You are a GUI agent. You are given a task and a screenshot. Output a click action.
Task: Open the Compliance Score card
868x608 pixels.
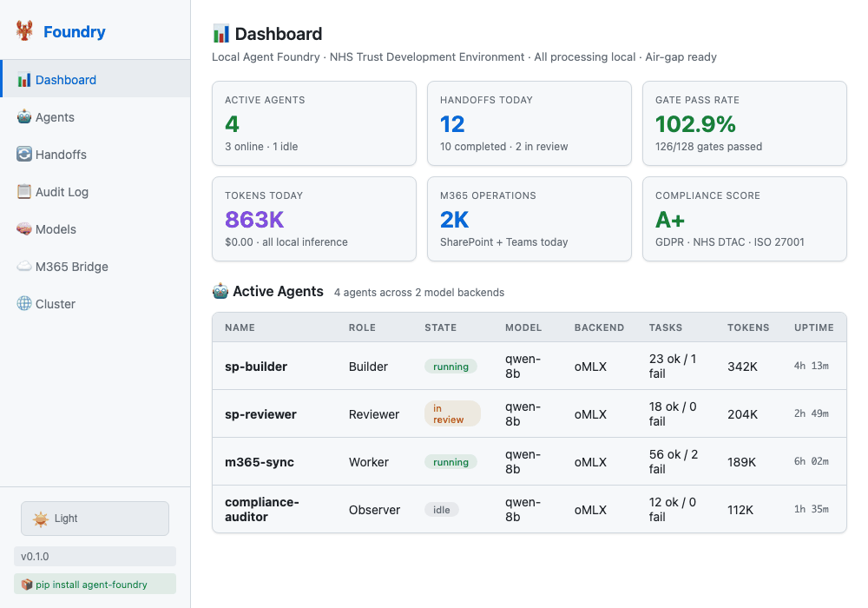click(x=745, y=219)
